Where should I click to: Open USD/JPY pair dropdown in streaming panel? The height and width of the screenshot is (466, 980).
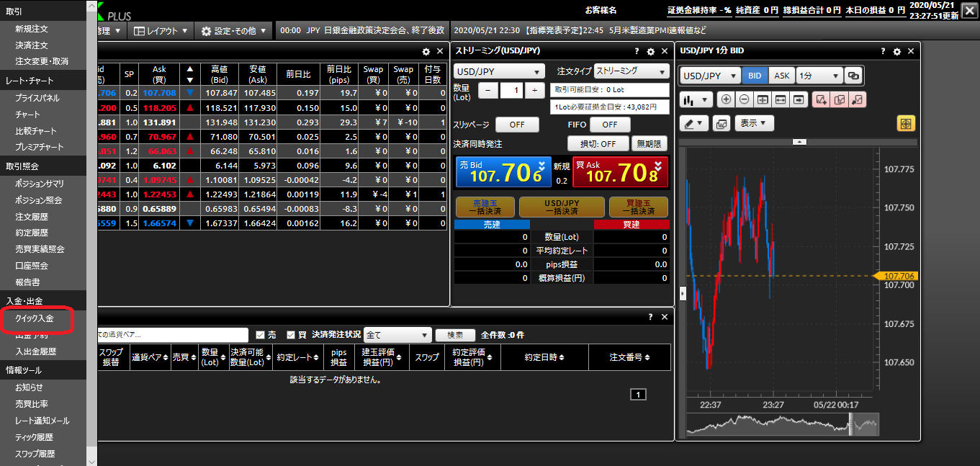coord(500,72)
